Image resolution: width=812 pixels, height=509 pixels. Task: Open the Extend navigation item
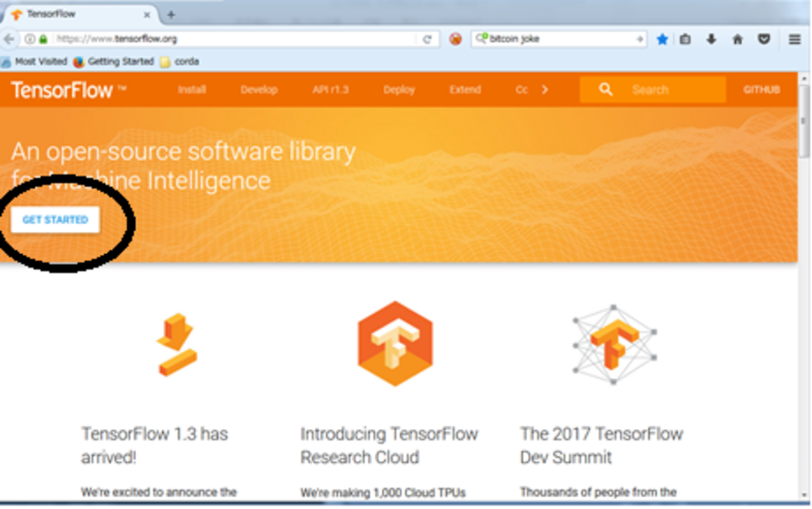click(x=465, y=89)
